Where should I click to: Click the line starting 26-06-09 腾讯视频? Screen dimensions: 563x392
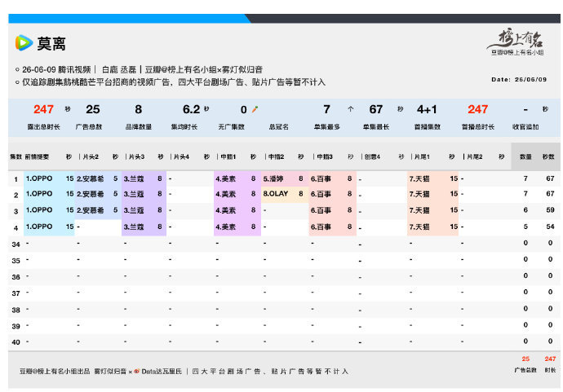tap(142, 69)
